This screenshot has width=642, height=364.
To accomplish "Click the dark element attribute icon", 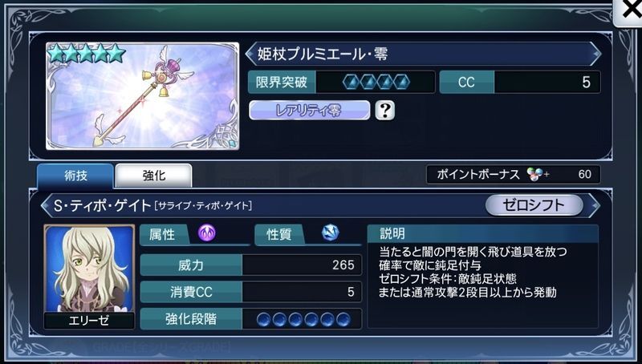I will (x=207, y=233).
